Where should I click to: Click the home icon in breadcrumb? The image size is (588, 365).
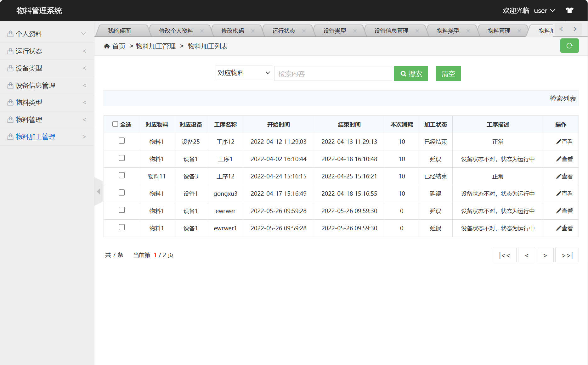[x=107, y=46]
